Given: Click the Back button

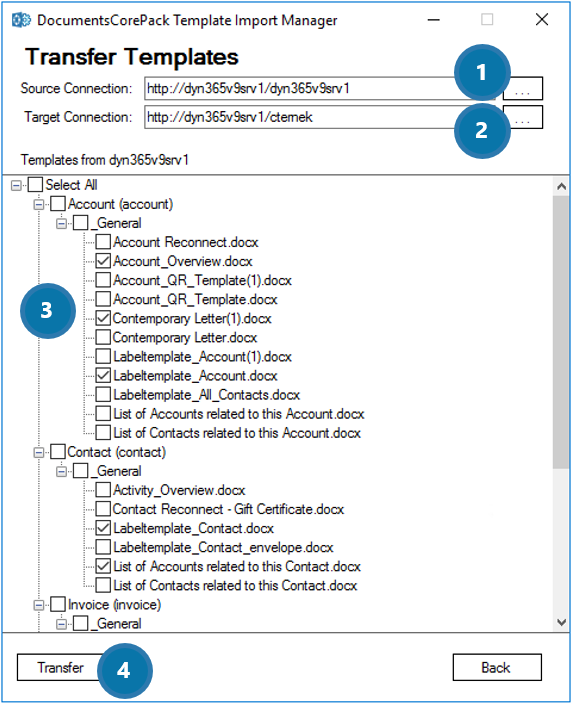Looking at the screenshot, I should pos(497,667).
